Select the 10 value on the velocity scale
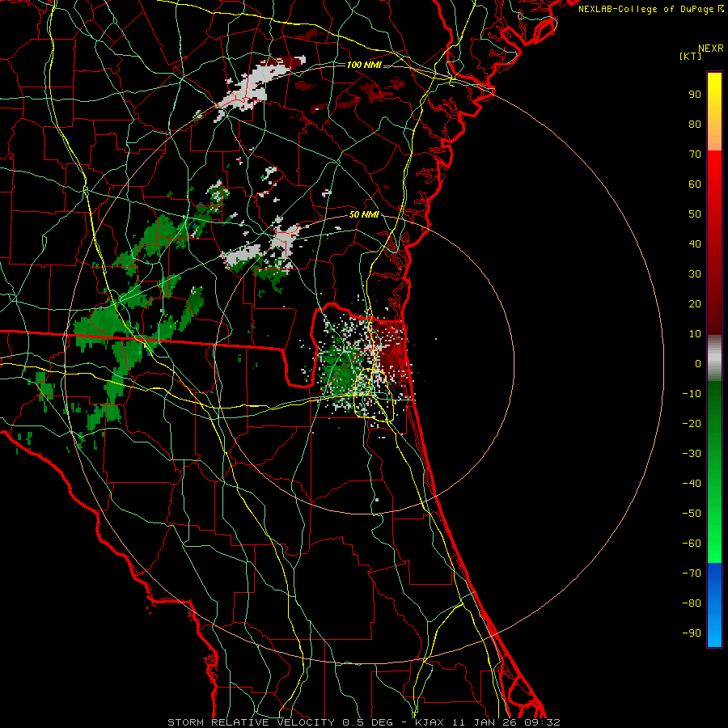 point(695,334)
